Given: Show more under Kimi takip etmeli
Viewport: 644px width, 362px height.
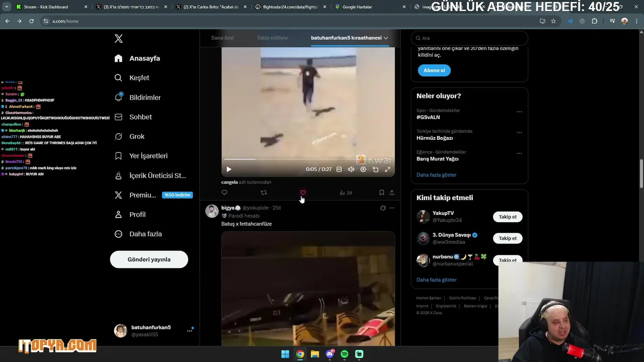Looking at the screenshot, I should 437,280.
